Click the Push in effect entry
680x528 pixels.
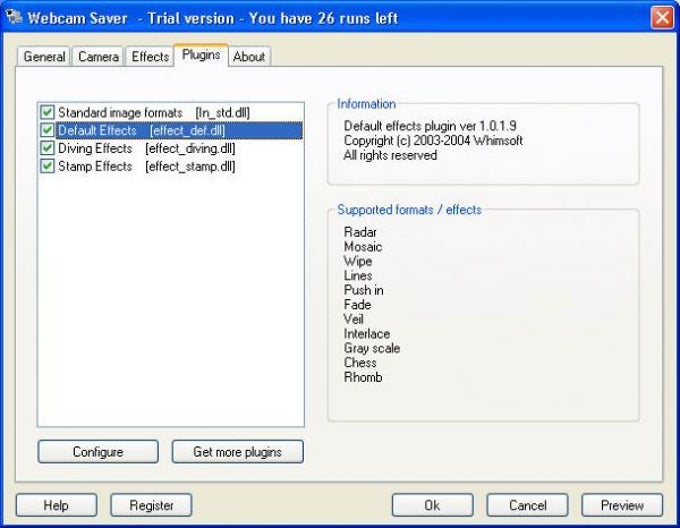[363, 290]
